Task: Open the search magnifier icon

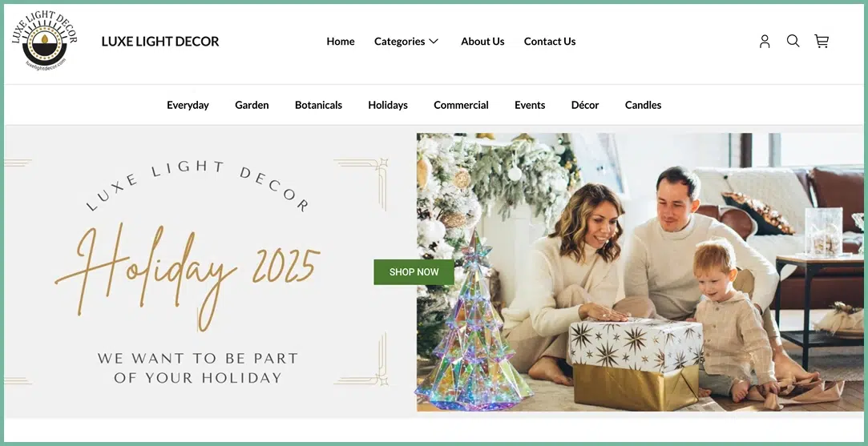Action: coord(793,41)
